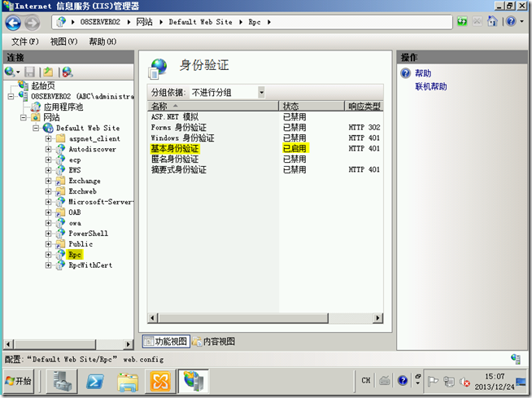Sort by the 名称 column header
The image size is (532, 398).
pos(213,106)
